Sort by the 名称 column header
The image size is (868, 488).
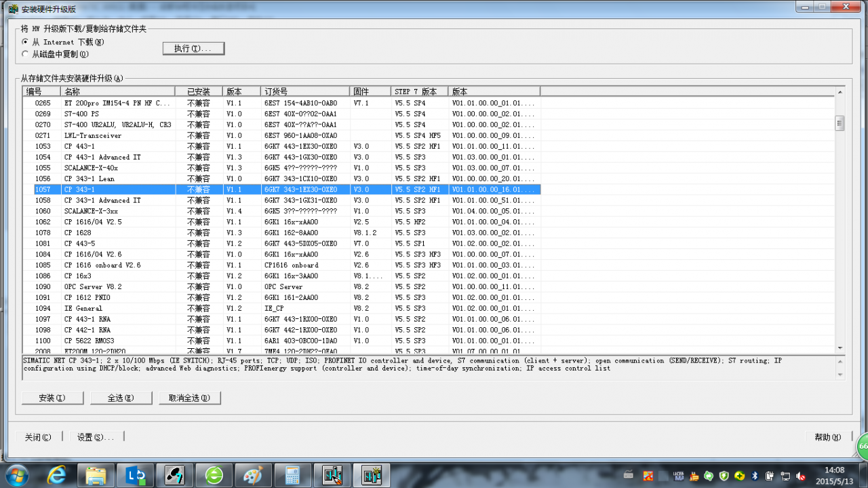(118, 91)
